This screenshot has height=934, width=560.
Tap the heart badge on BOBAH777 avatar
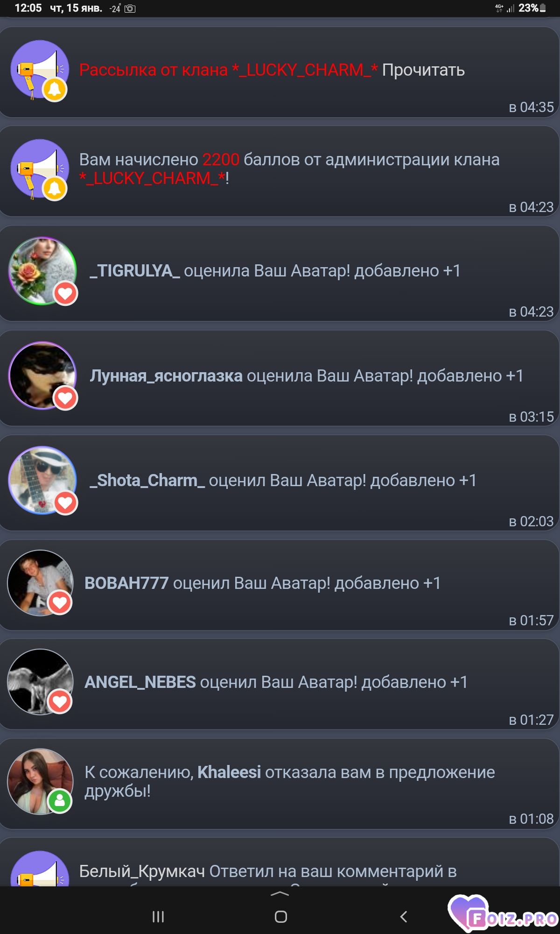60,602
